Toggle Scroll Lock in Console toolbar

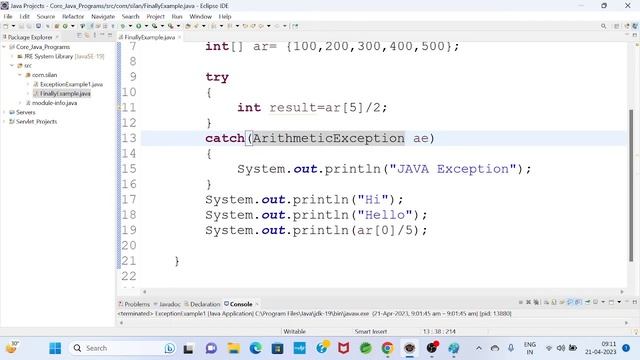point(554,302)
